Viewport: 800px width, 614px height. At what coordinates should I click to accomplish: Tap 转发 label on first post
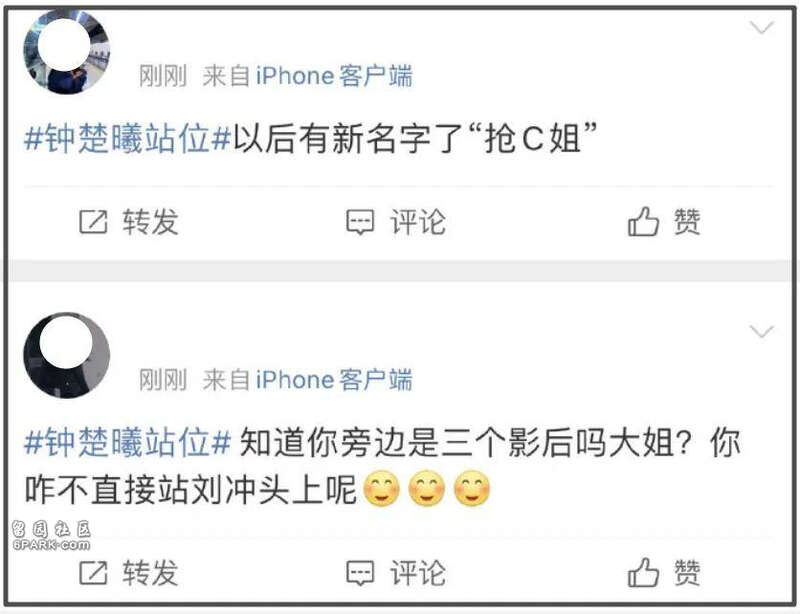[151, 222]
